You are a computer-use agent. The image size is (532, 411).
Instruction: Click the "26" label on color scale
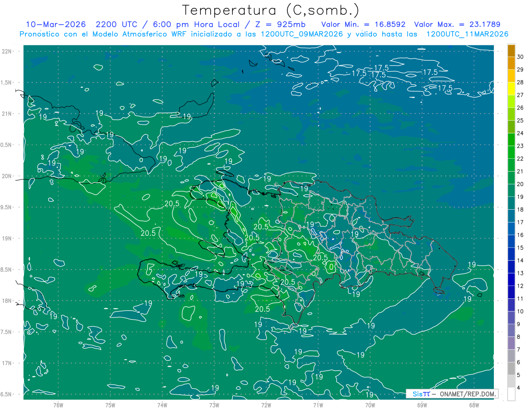[520, 108]
